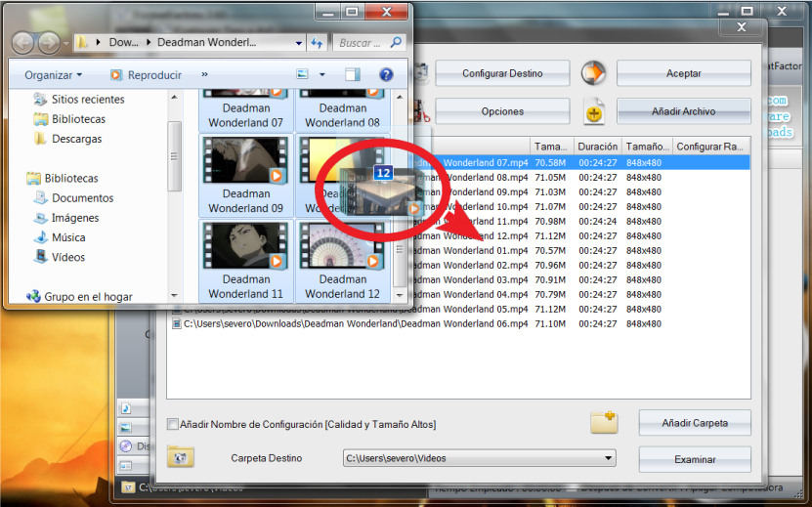Screen dimensions: 812x507
Task: Select Grupo en el hogar
Action: [x=79, y=297]
